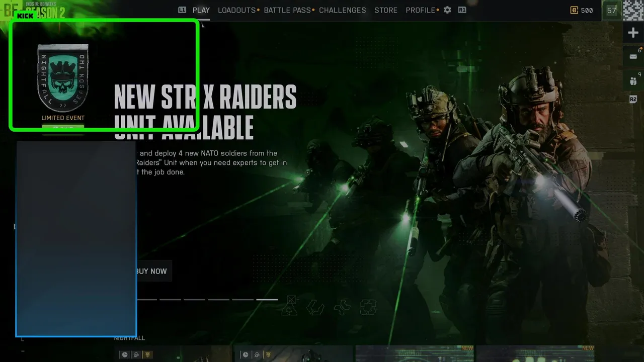Open the friends icon showing 9

pyautogui.click(x=633, y=80)
